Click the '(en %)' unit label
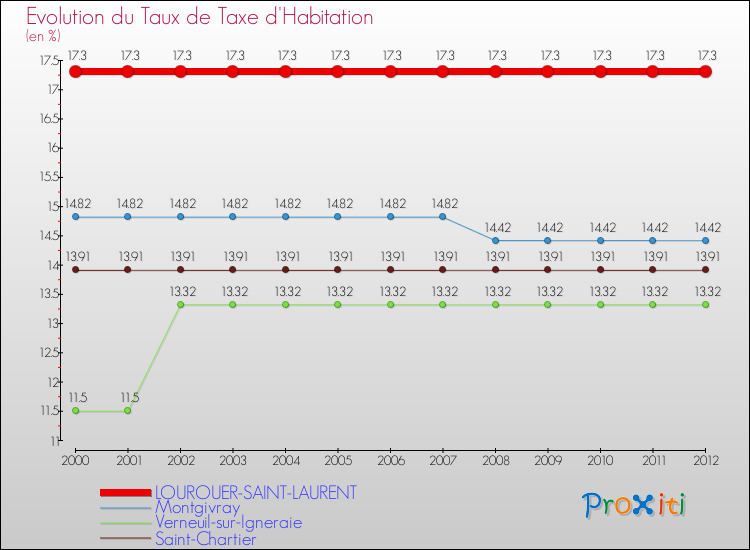The width and height of the screenshot is (750, 550). tap(43, 36)
